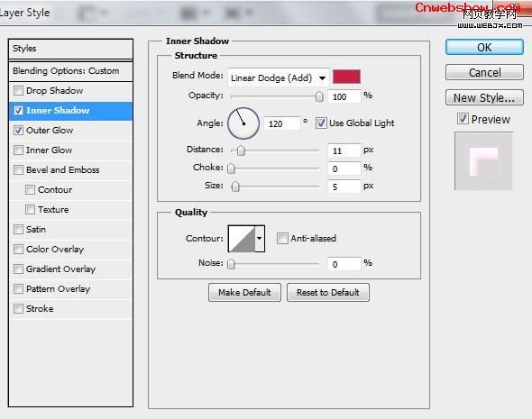Tick the Pattern Overlay checkbox

pos(18,289)
